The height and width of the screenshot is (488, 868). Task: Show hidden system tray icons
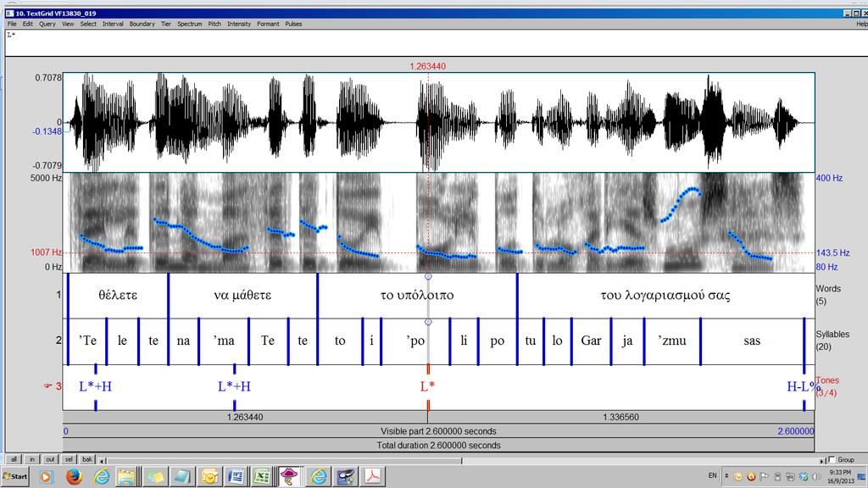coord(726,476)
